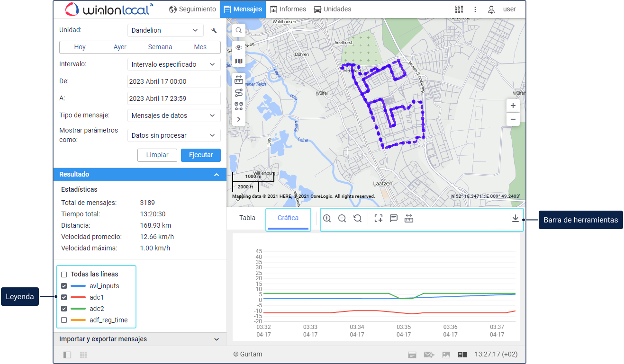The image size is (624, 364).
Task: Open the apps grid icon in top bar
Action: [x=459, y=9]
